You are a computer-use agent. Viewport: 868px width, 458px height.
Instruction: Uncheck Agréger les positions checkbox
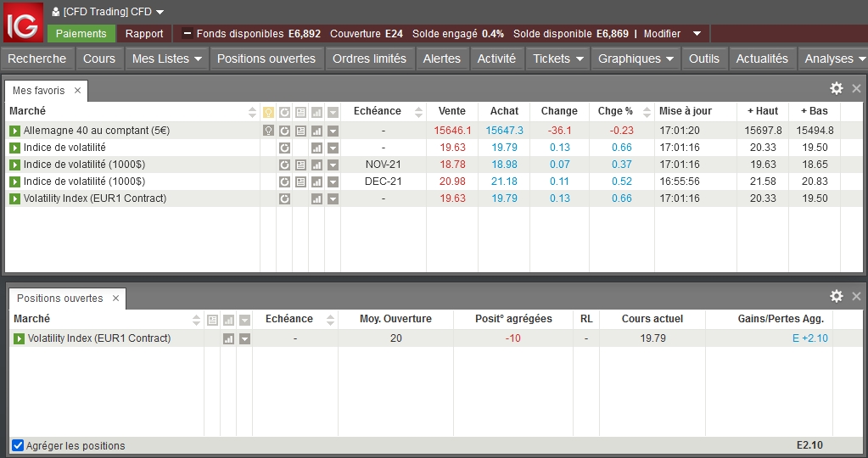18,445
